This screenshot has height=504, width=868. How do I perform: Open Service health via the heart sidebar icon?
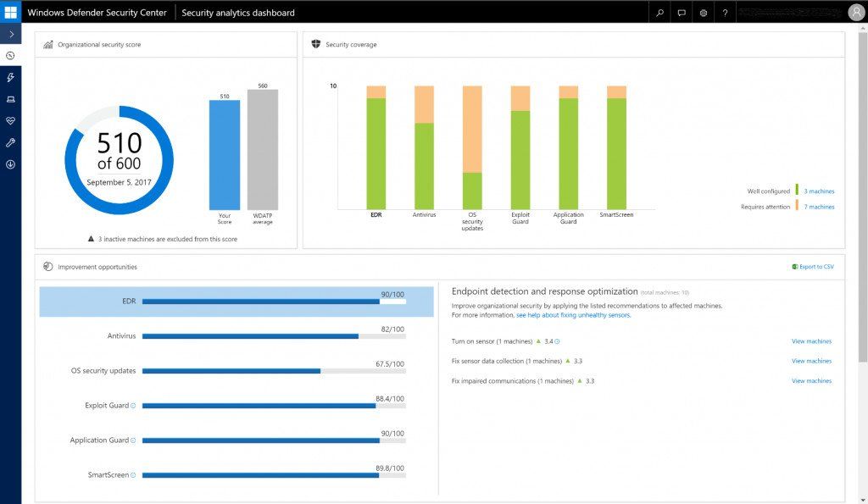click(x=10, y=121)
